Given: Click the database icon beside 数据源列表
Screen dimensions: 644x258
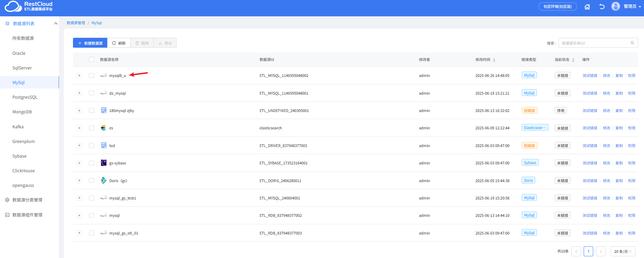Looking at the screenshot, I should (8, 23).
